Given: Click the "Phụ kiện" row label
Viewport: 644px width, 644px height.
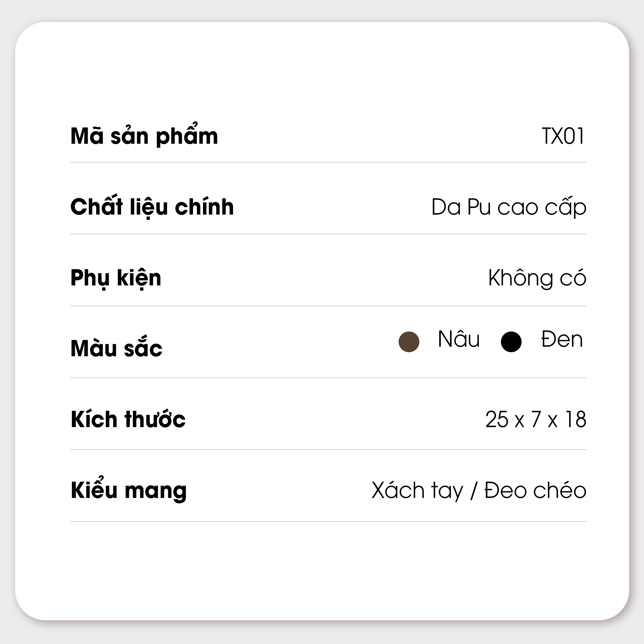Looking at the screenshot, I should pos(116,278).
